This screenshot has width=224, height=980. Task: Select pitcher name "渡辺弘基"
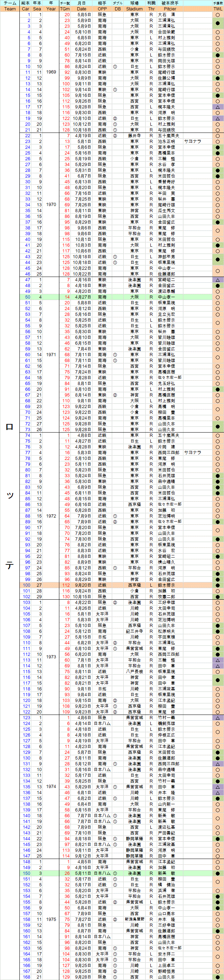166,827
